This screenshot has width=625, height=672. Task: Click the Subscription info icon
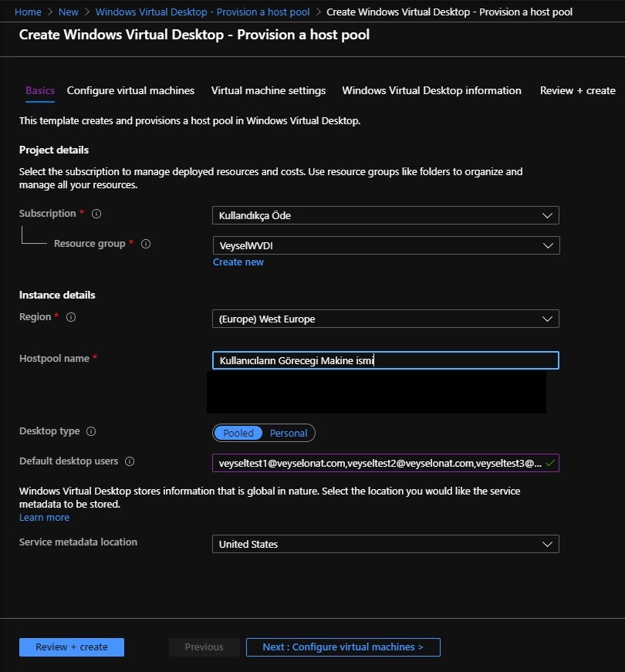(96, 214)
